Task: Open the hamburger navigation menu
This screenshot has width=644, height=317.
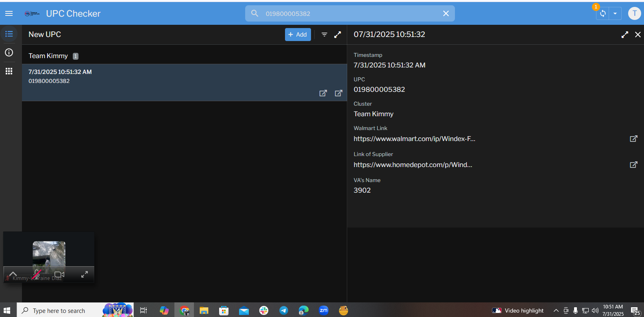Action: point(9,13)
